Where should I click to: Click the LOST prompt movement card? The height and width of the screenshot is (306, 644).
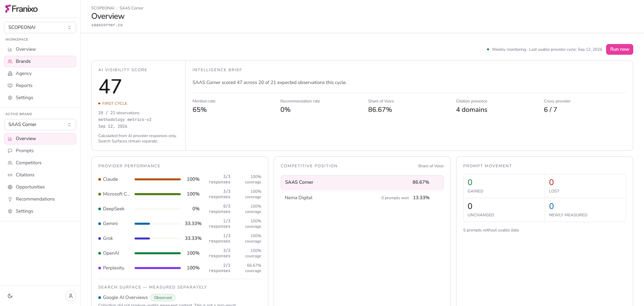585,186
